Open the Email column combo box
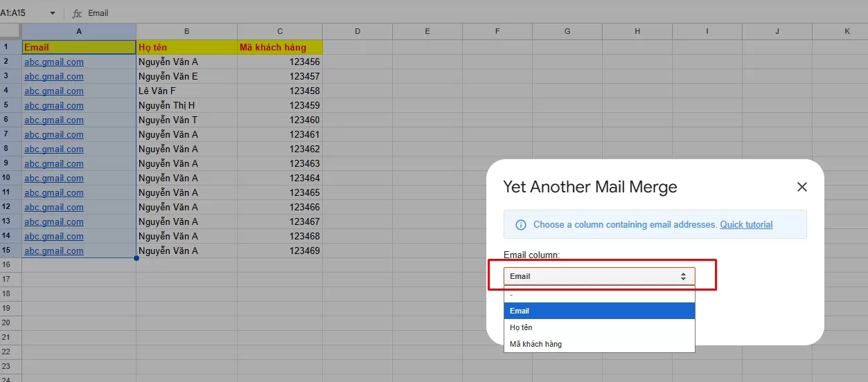This screenshot has width=868, height=382. (599, 276)
